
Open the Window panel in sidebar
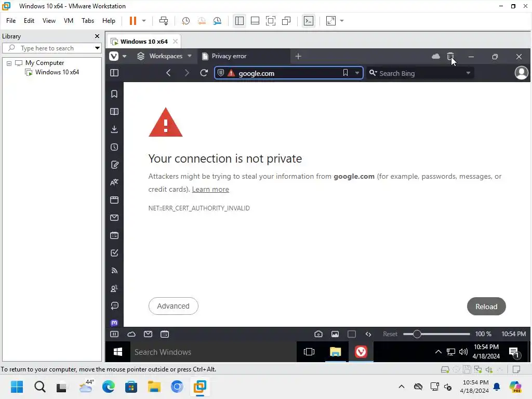114,200
